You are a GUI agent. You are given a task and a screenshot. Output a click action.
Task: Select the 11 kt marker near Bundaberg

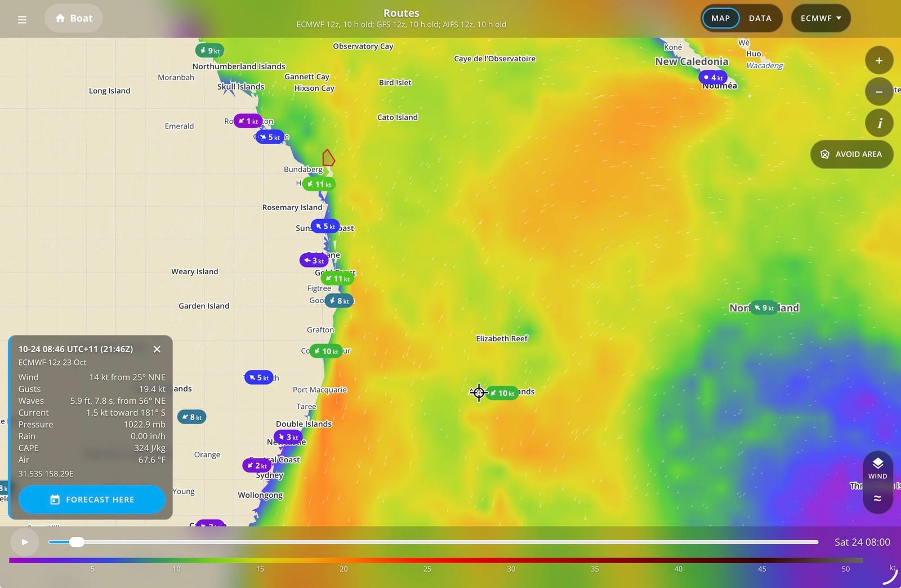coord(319,184)
